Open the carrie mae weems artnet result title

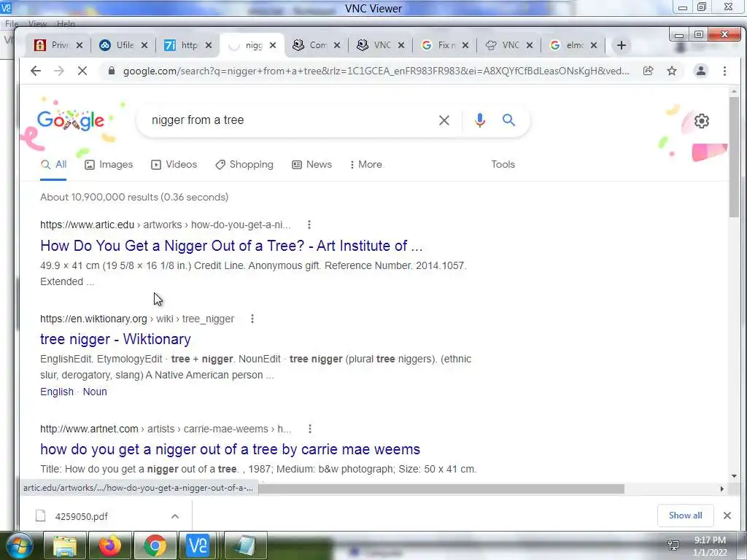point(230,449)
